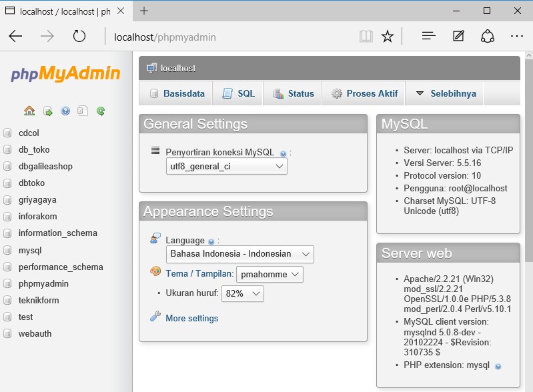Expand the Selebihnya menu
Screen dimensions: 533x392
tap(446, 93)
